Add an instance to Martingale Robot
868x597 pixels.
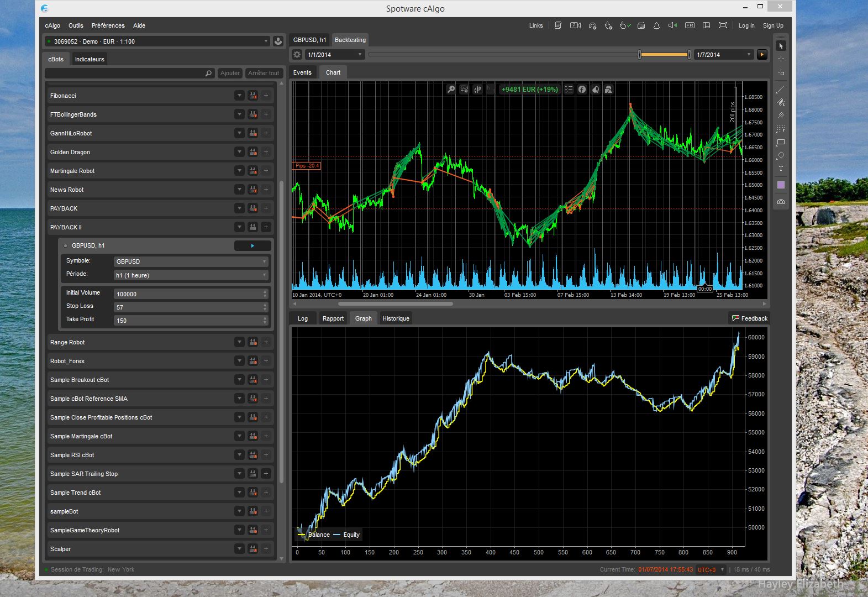266,171
